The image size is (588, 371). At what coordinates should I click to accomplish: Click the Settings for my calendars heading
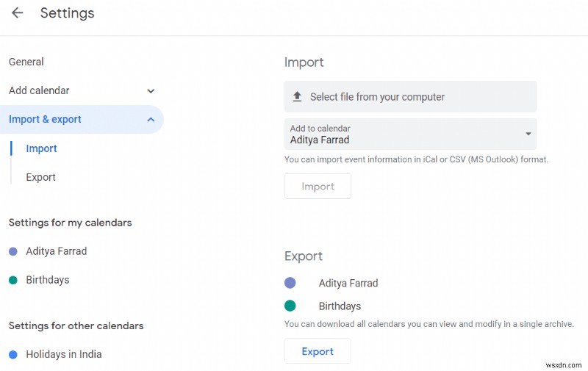pyautogui.click(x=70, y=223)
